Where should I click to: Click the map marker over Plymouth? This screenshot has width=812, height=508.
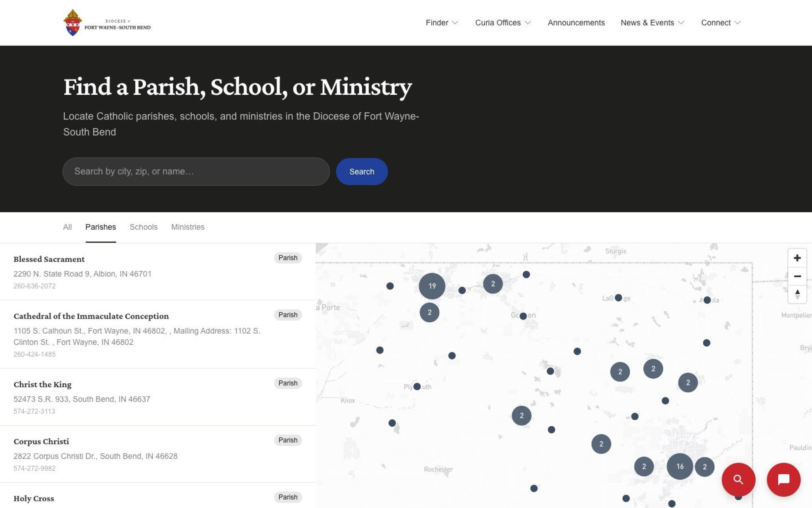[x=417, y=386]
